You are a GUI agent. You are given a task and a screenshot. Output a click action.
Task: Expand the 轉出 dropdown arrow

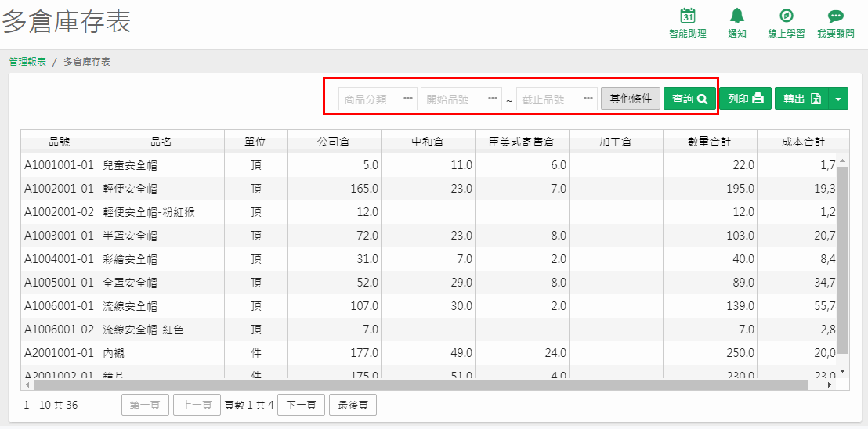[x=838, y=99]
